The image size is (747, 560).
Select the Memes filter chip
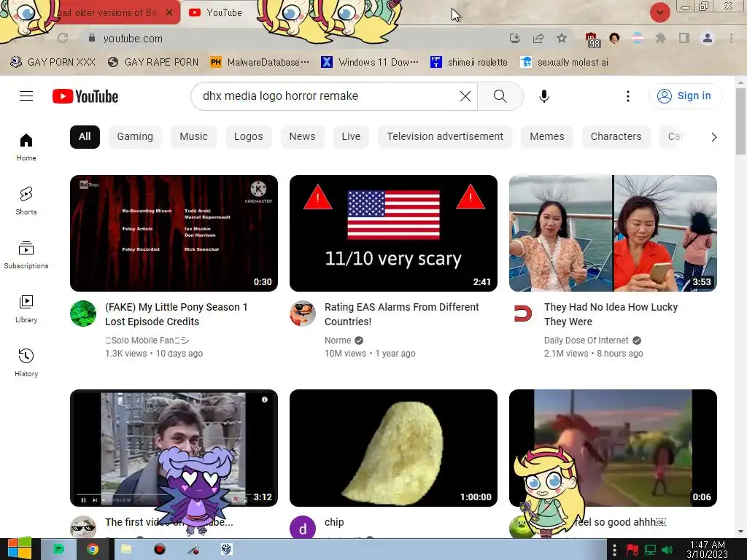pos(546,136)
